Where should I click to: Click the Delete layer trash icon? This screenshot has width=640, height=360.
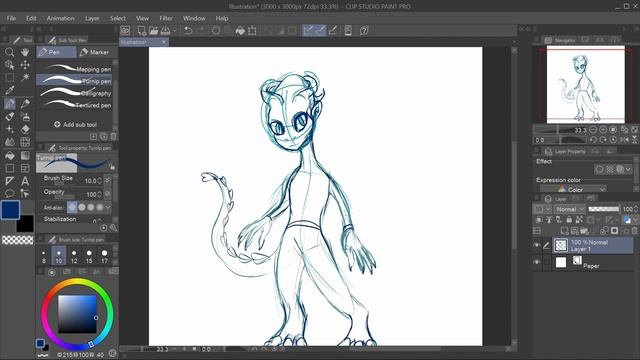point(635,231)
